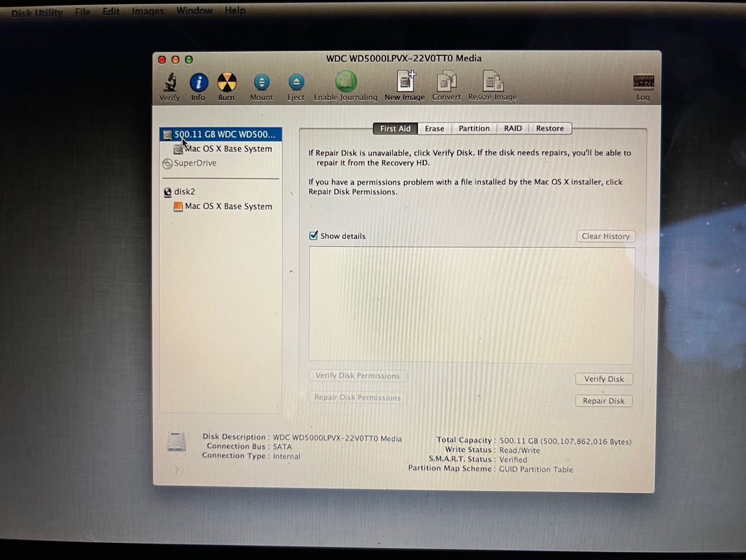The width and height of the screenshot is (746, 560).
Task: Click the Verify Disk button
Action: 604,379
